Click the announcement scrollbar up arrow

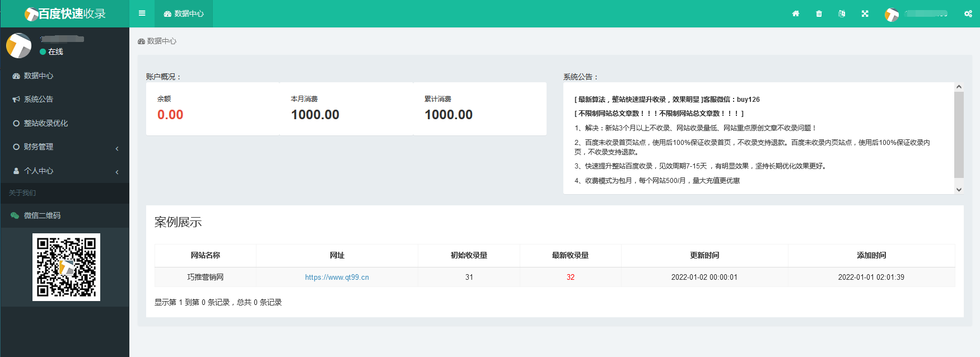click(x=959, y=87)
